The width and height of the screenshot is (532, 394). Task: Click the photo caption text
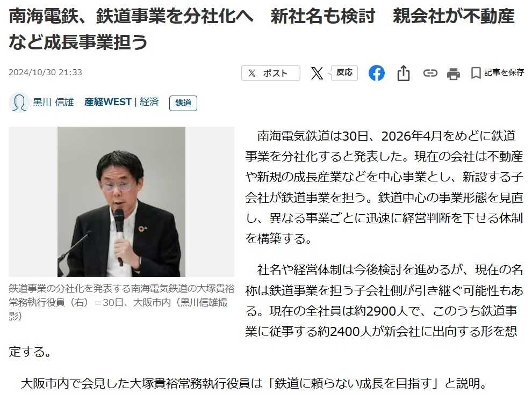click(121, 302)
